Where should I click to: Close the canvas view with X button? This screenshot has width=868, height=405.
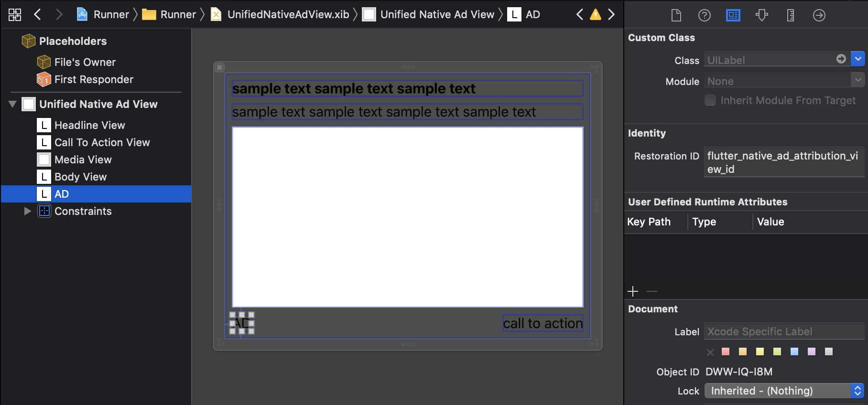click(220, 67)
